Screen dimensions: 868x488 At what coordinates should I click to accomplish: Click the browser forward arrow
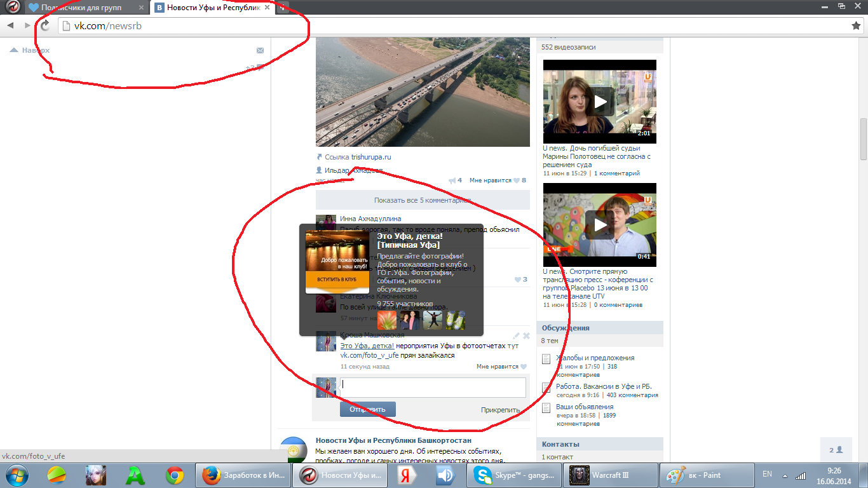pyautogui.click(x=27, y=25)
